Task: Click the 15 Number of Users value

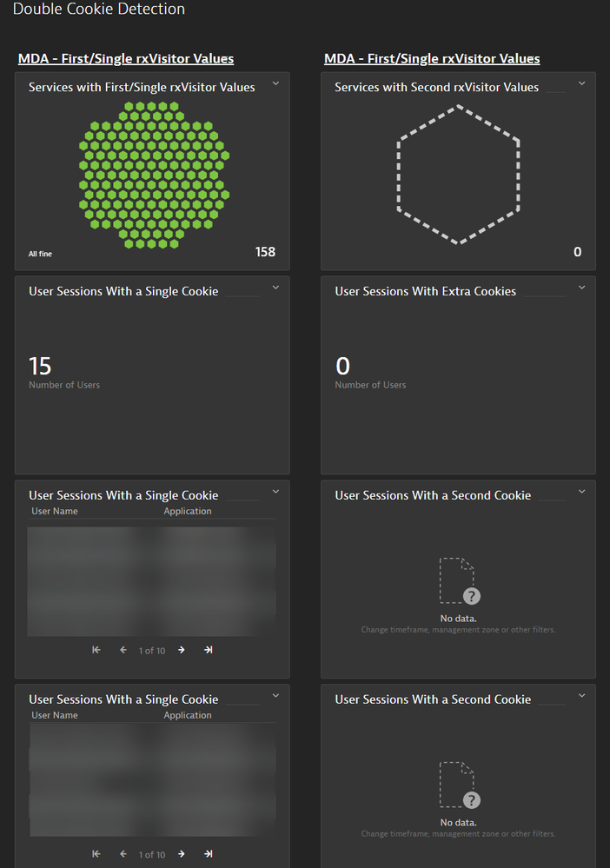Action: [40, 366]
